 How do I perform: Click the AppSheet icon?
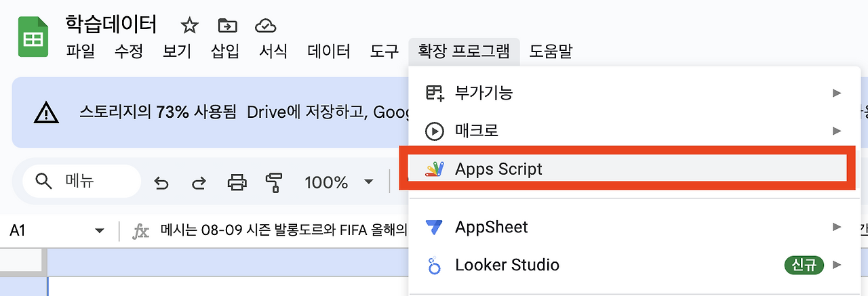point(434,227)
